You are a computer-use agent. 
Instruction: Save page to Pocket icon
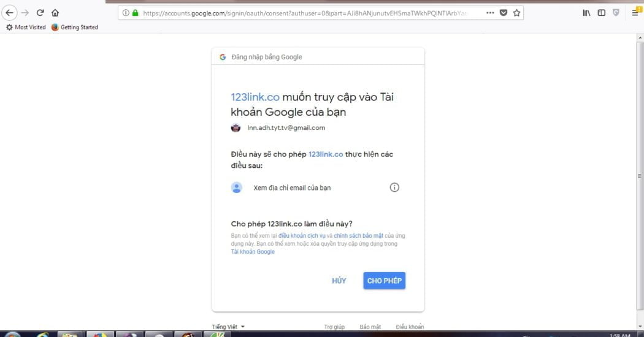(x=503, y=13)
